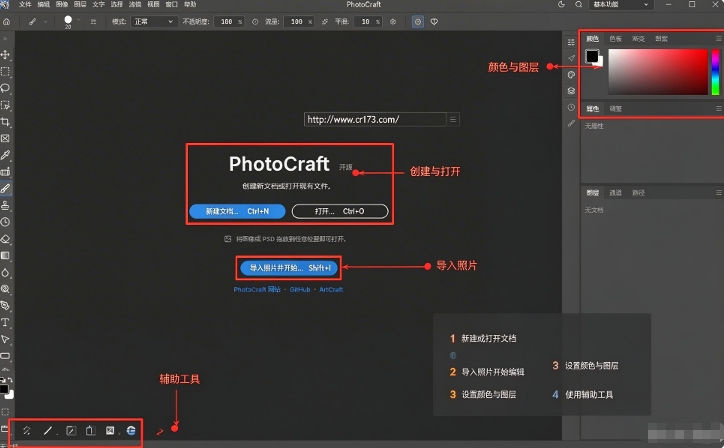Expand the left toolbar double-chevron
Image resolution: width=724 pixels, height=448 pixels.
[x=5, y=39]
